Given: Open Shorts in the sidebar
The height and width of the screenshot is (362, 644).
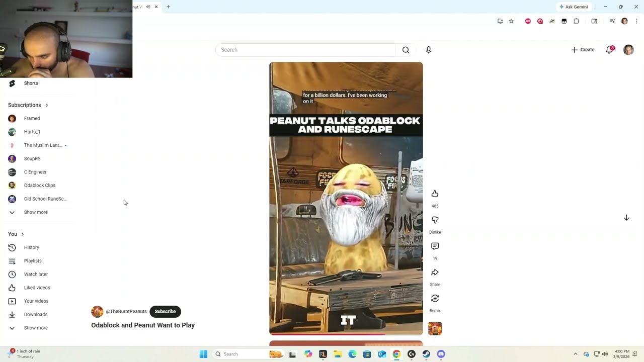Looking at the screenshot, I should coord(31,83).
